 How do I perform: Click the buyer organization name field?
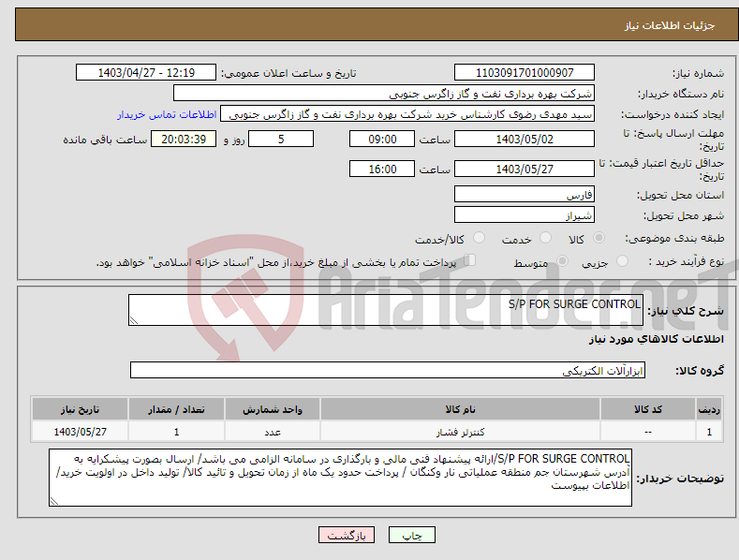pos(384,94)
